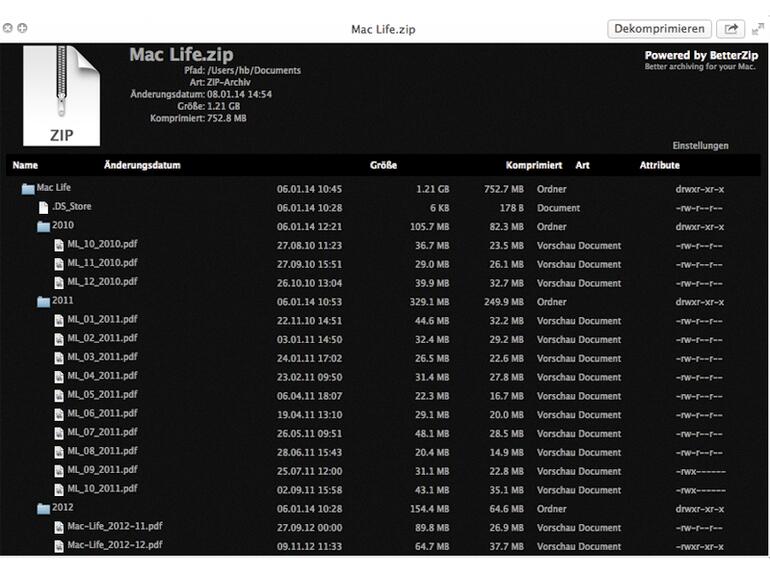Click the 2012 folder icon
Image resolution: width=770 pixels, height=578 pixels.
click(x=44, y=508)
